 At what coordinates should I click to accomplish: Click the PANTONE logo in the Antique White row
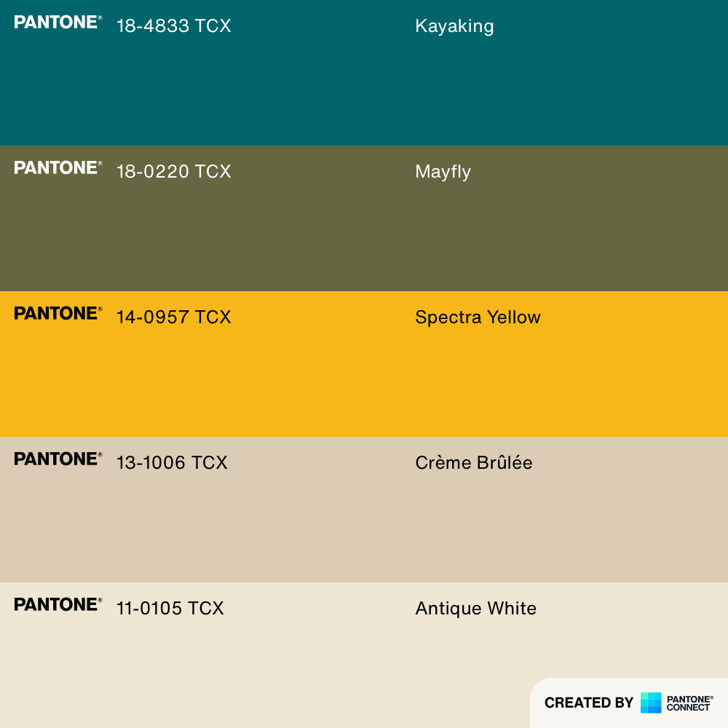point(58,604)
